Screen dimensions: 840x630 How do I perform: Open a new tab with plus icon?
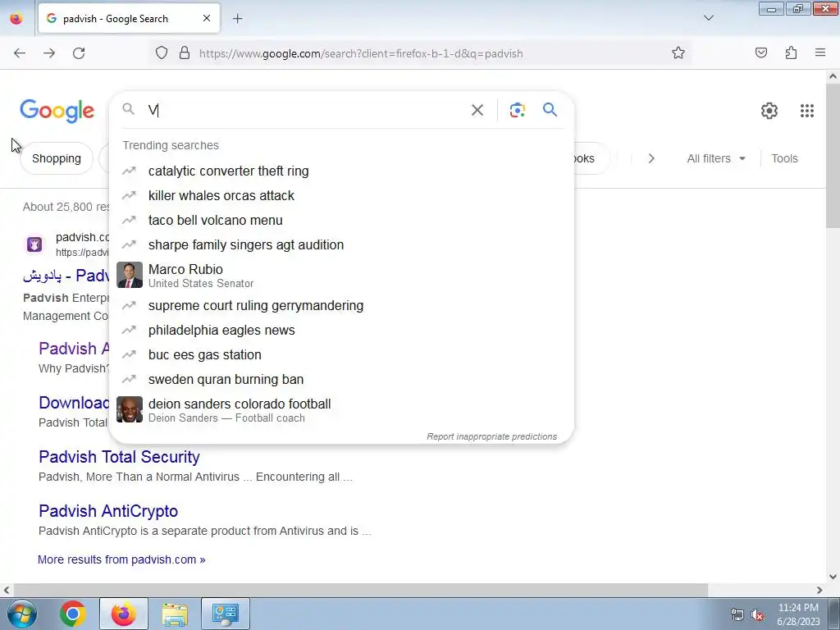tap(237, 19)
